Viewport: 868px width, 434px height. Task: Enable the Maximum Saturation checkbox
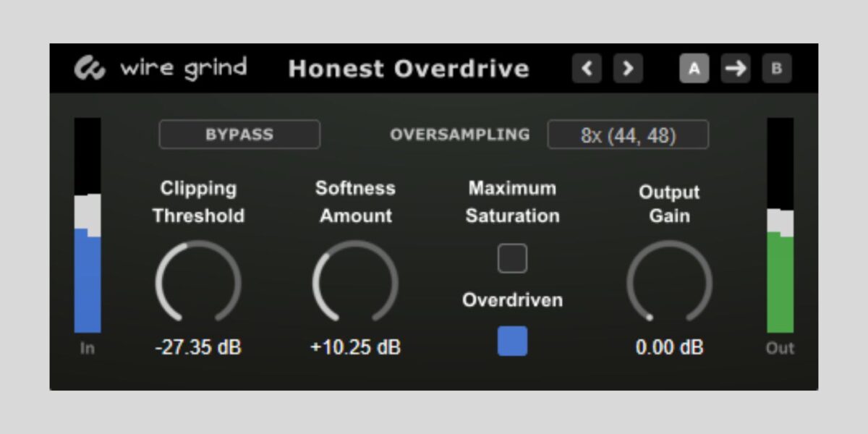(x=512, y=258)
